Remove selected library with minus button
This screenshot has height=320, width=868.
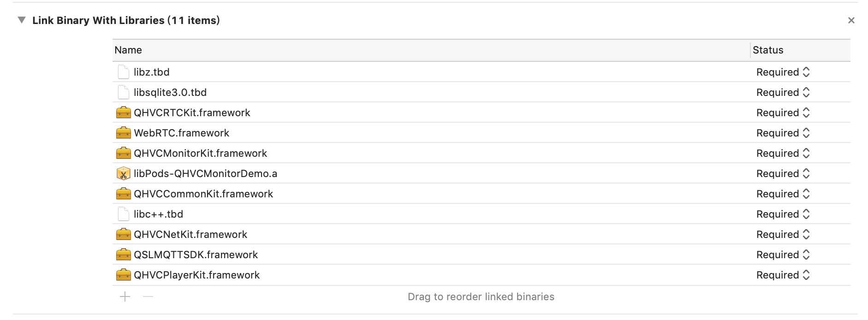pyautogui.click(x=148, y=296)
